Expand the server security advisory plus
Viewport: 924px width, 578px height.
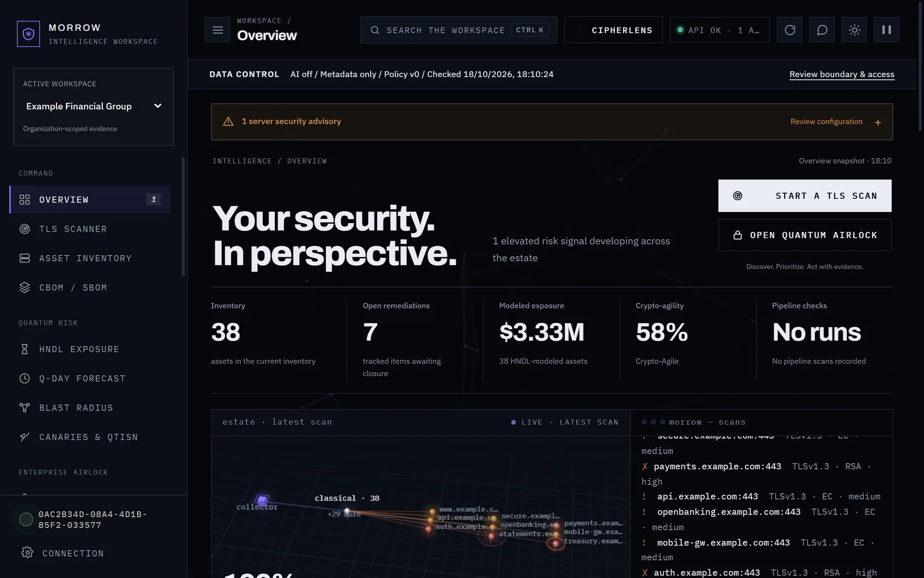[x=878, y=122]
